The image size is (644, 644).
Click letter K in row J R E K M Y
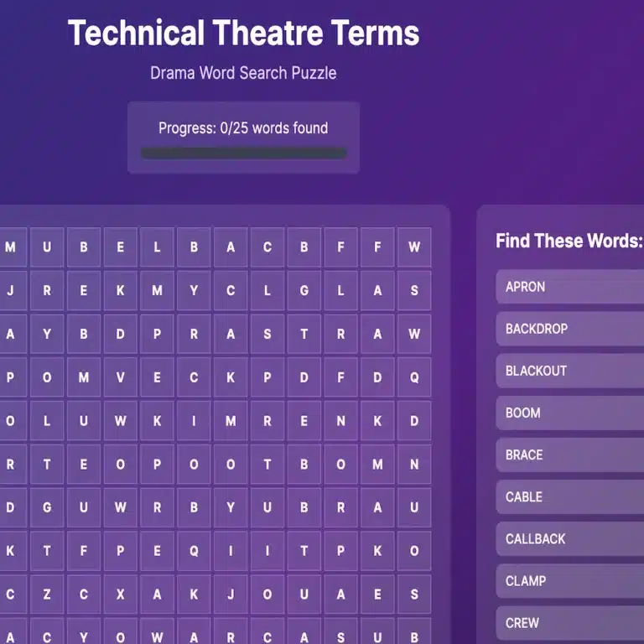pyautogui.click(x=121, y=290)
